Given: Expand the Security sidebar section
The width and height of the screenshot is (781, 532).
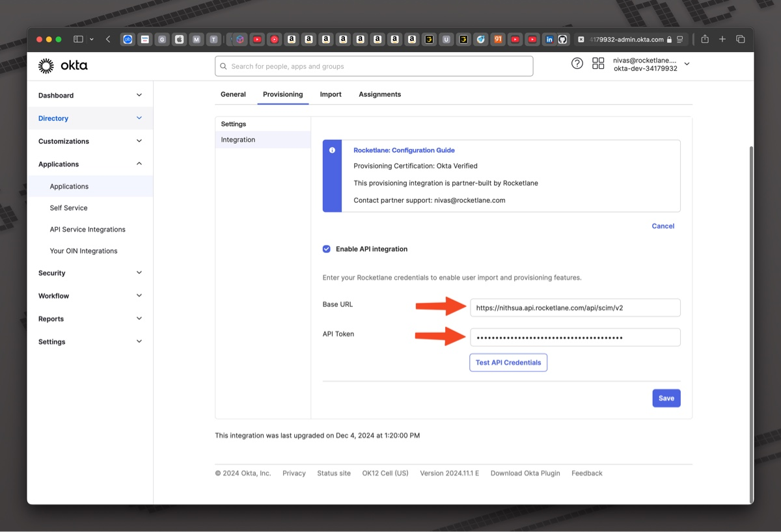Looking at the screenshot, I should pos(90,273).
